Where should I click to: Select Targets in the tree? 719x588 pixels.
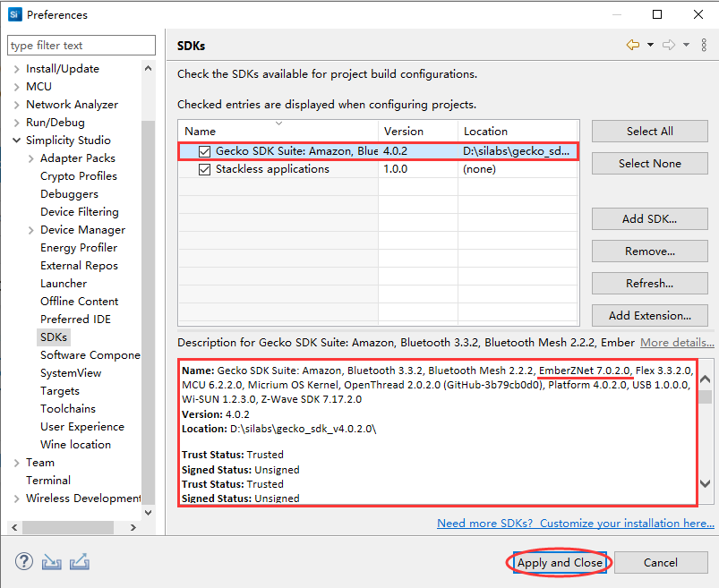[x=60, y=391]
